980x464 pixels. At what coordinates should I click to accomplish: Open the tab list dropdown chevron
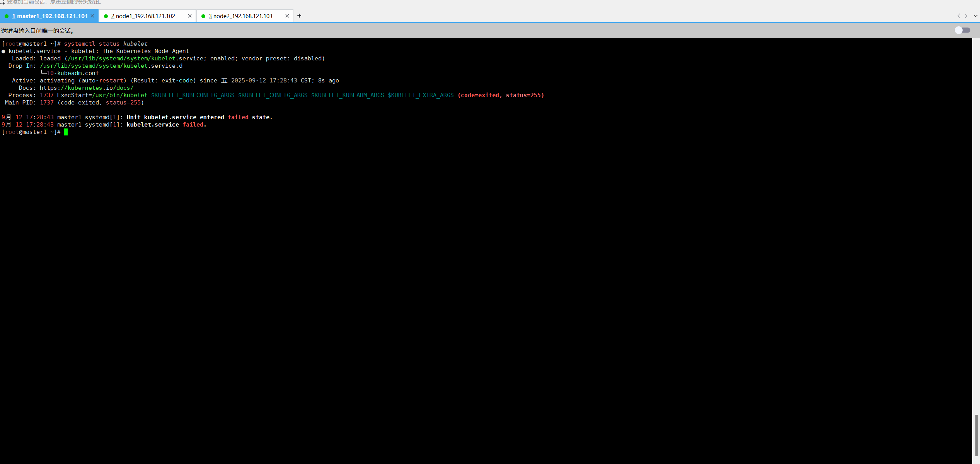976,16
